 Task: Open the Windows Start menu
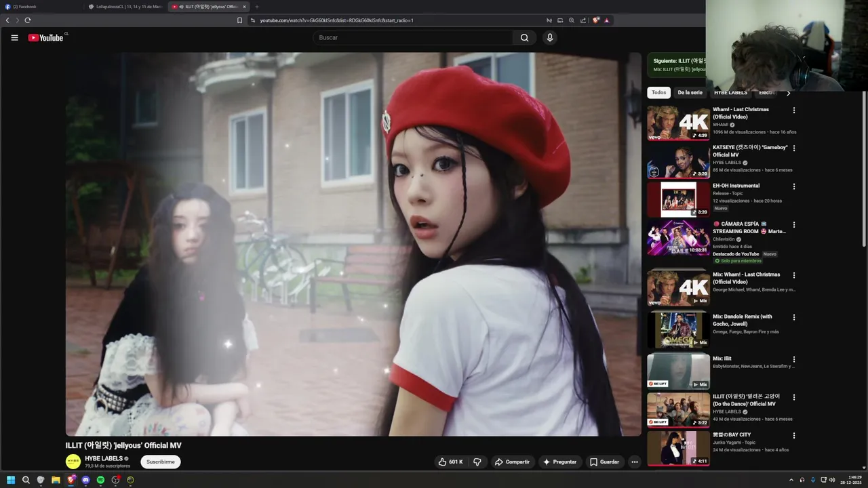coord(11,480)
